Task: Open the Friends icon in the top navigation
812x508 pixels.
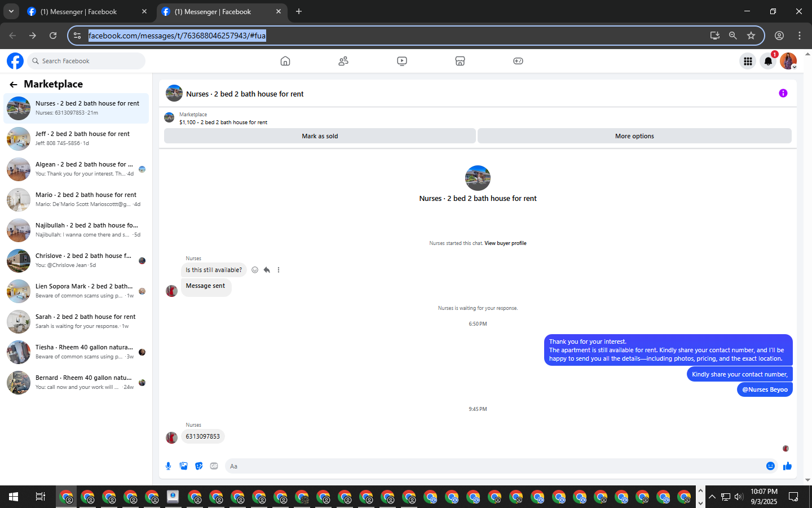Action: point(343,61)
